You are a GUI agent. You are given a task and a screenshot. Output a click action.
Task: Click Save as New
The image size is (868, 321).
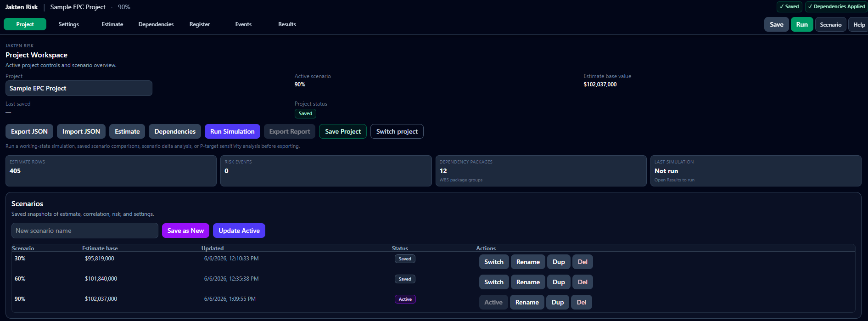point(185,231)
